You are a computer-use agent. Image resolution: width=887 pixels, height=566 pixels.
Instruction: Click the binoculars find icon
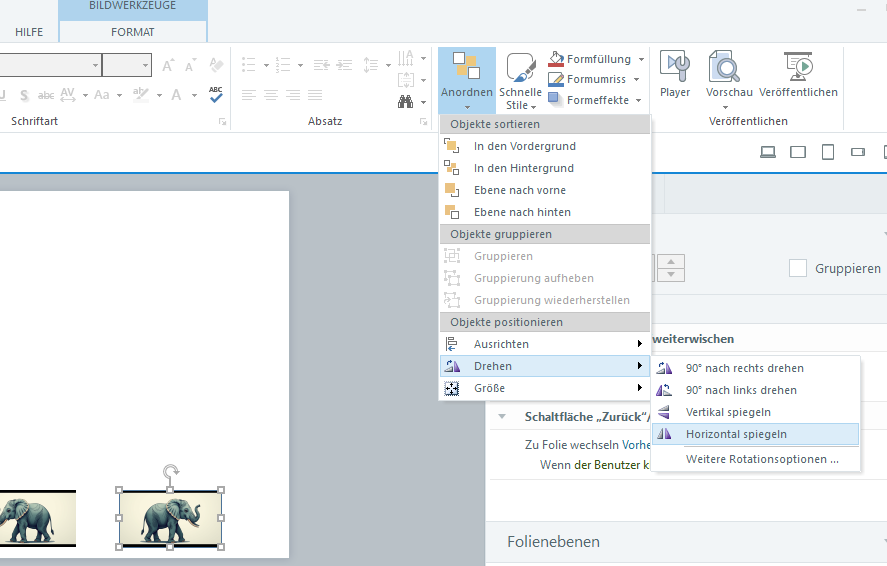[405, 101]
